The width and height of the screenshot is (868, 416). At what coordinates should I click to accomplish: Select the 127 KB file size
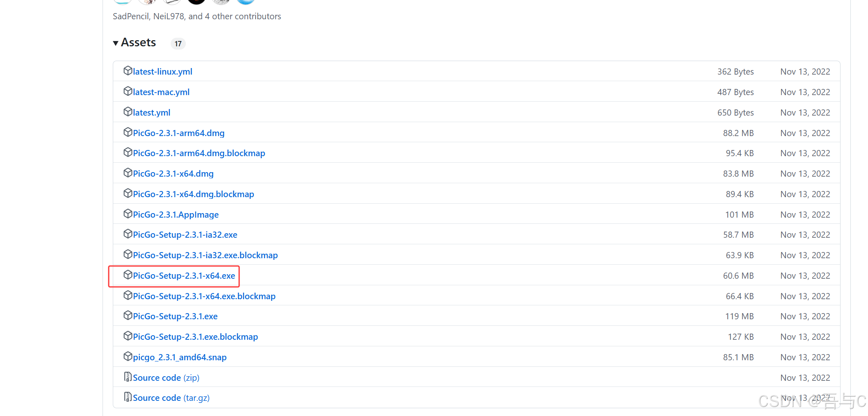tap(741, 337)
